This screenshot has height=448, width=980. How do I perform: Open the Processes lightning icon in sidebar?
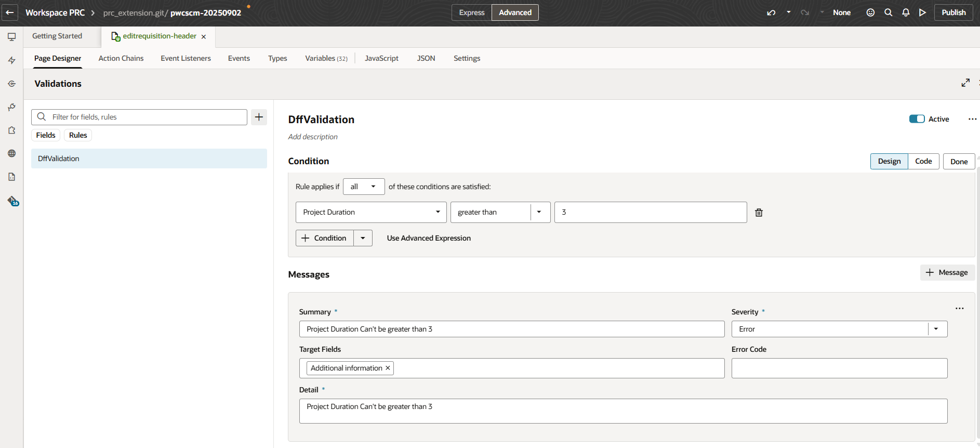click(11, 60)
